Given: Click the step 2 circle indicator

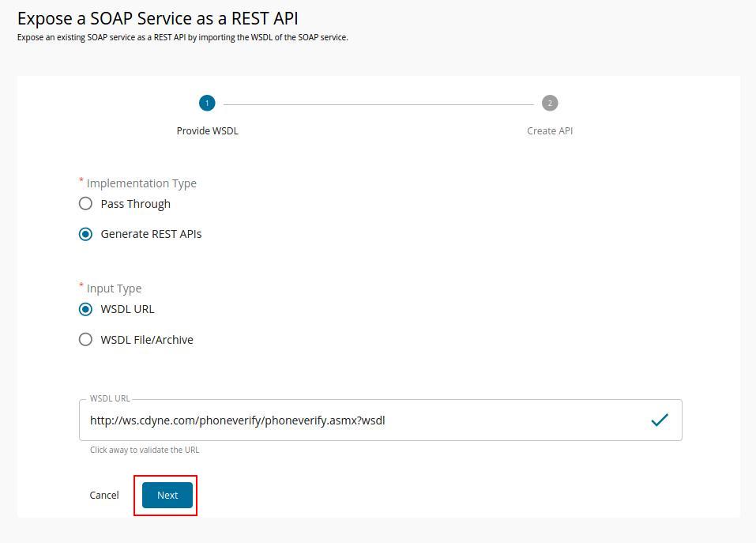Looking at the screenshot, I should pos(550,104).
